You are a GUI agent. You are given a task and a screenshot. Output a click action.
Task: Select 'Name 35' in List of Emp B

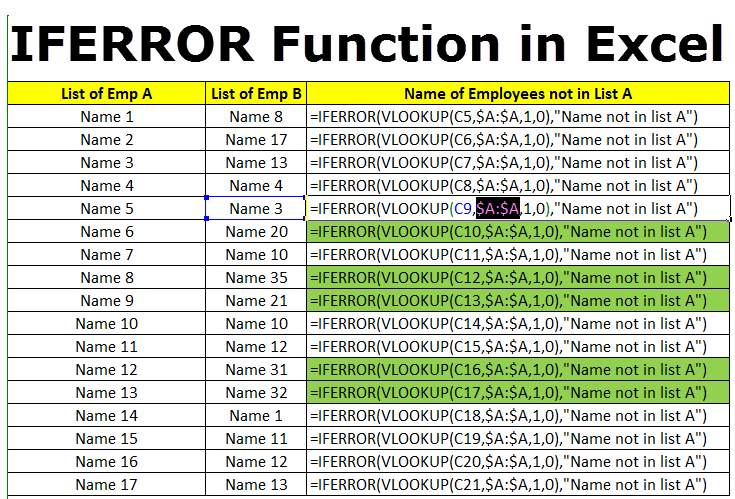tap(256, 277)
